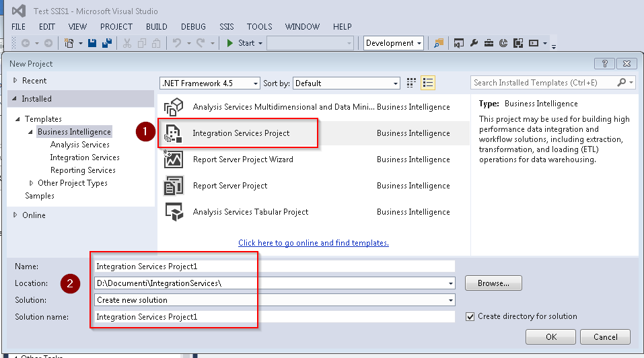This screenshot has height=358, width=644.
Task: Click the Undo arrow icon
Action: (x=177, y=43)
